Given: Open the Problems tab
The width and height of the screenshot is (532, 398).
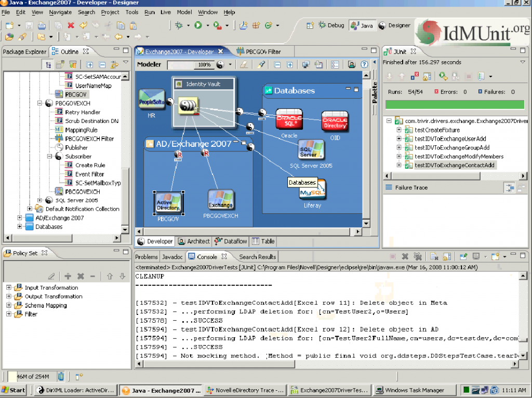Looking at the screenshot, I should (147, 257).
